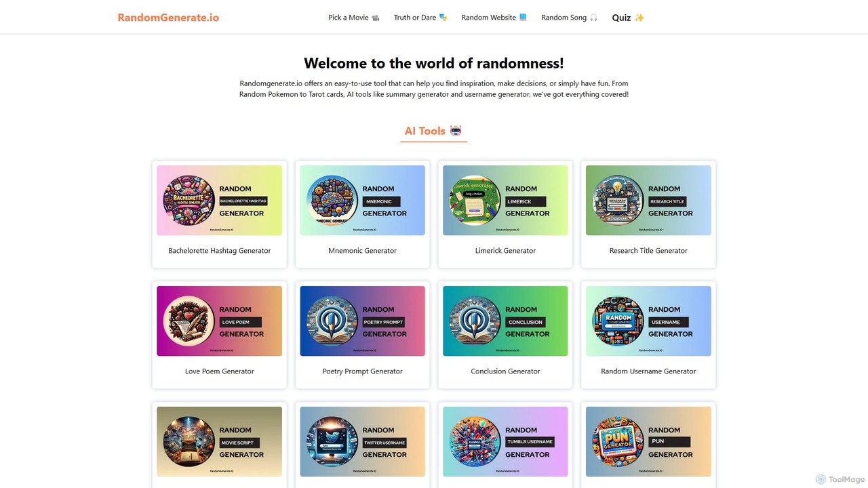Click the POETRY PROMPT black label

[384, 322]
